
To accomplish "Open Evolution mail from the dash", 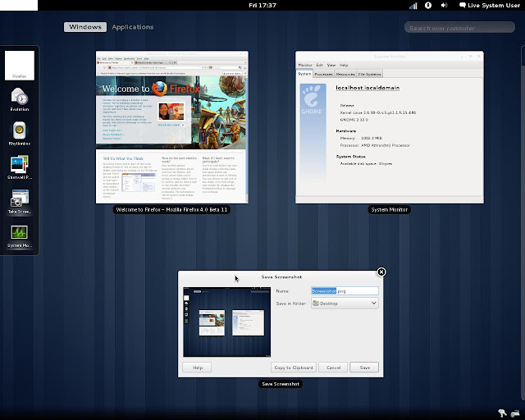I will tap(20, 95).
